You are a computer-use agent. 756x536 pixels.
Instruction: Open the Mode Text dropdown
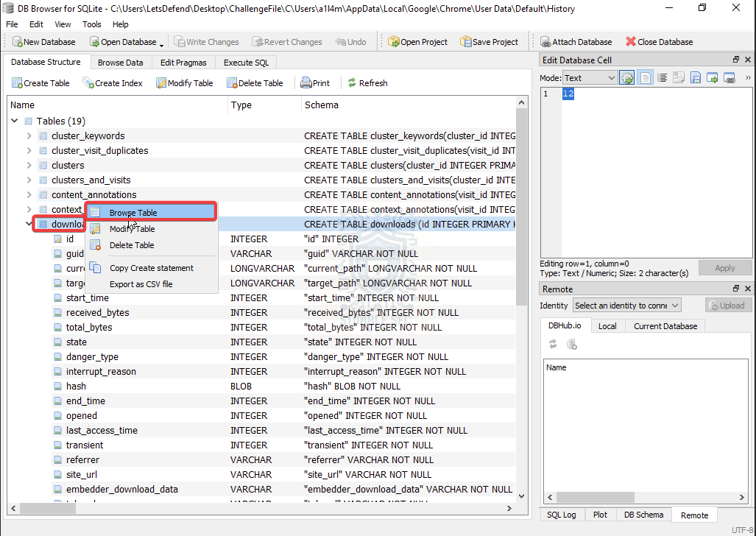[x=590, y=77]
